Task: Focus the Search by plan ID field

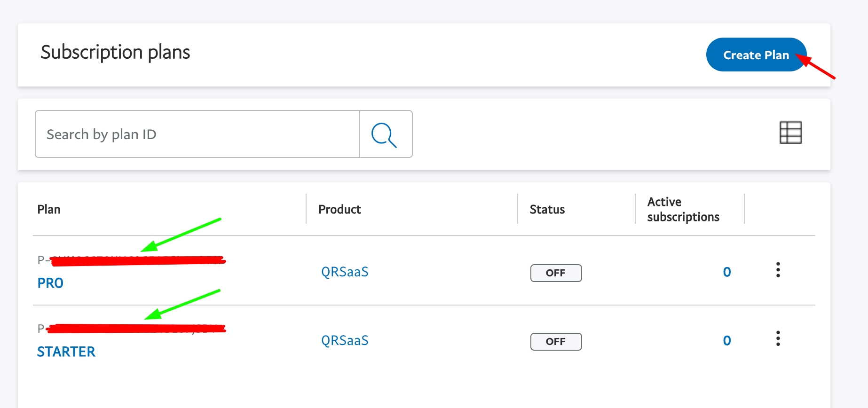Action: pyautogui.click(x=197, y=134)
